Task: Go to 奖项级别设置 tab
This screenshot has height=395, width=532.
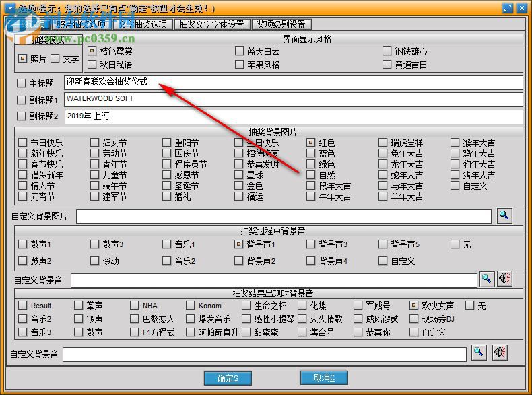Action: tap(281, 24)
